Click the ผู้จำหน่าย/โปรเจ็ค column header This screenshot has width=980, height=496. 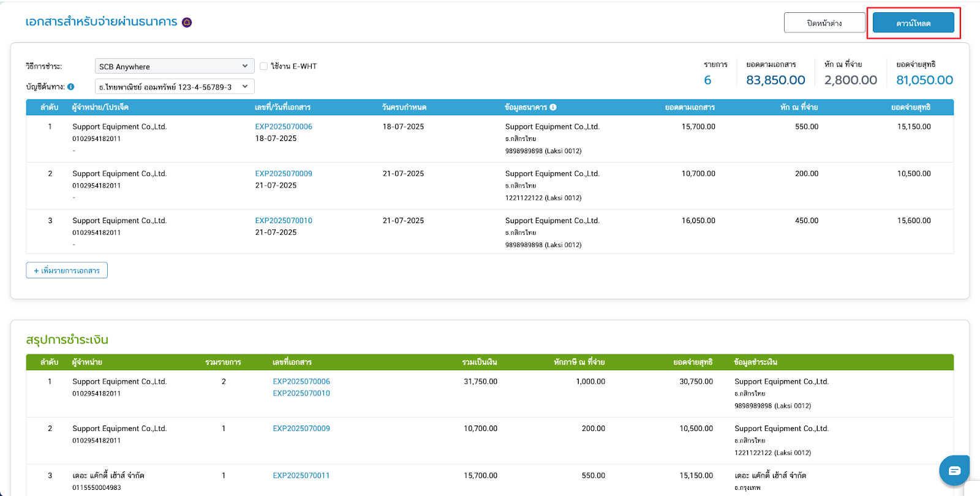click(100, 107)
